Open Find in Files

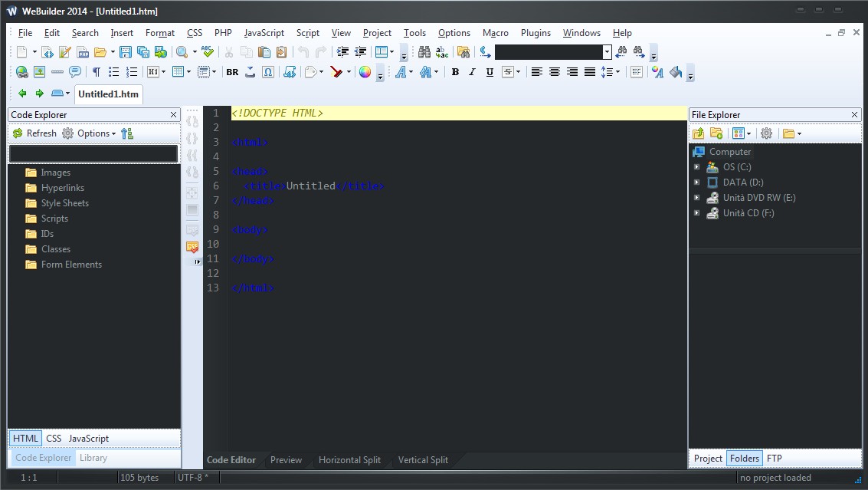pos(463,52)
